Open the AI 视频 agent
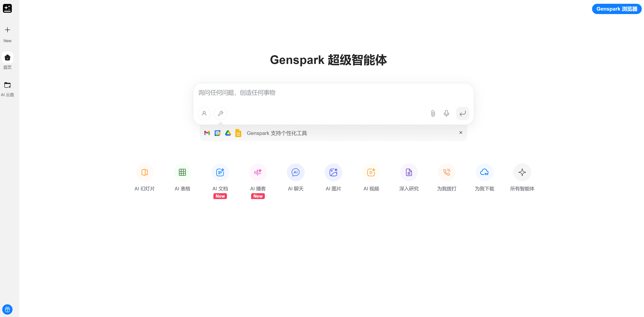This screenshot has width=644, height=317. point(371,178)
